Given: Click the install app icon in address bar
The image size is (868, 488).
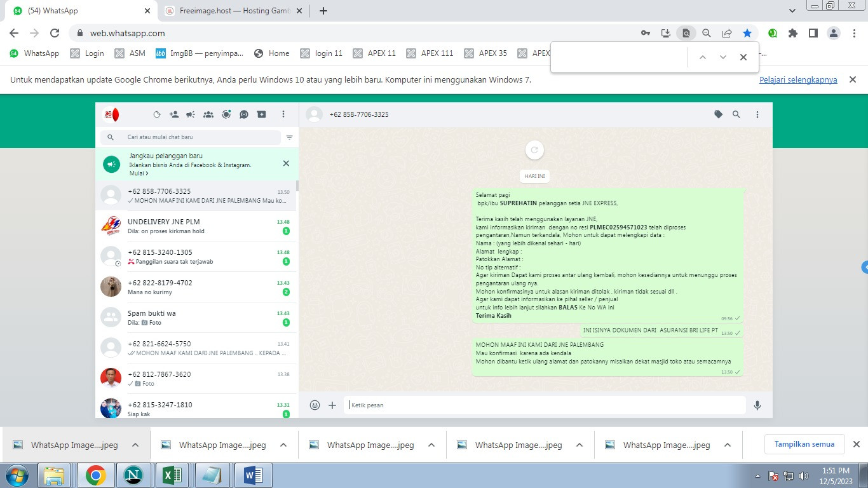Looking at the screenshot, I should [666, 33].
